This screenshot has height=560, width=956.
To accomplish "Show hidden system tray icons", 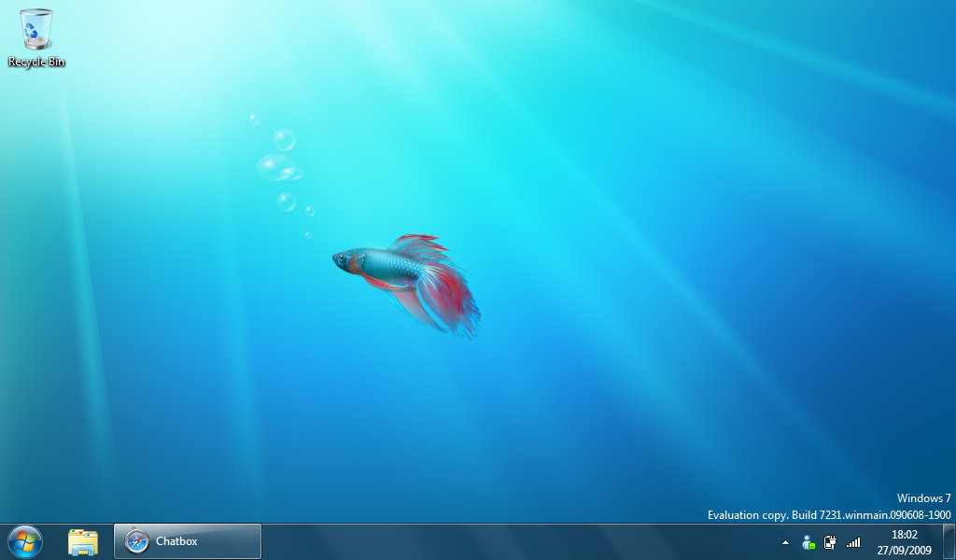I will coord(785,541).
